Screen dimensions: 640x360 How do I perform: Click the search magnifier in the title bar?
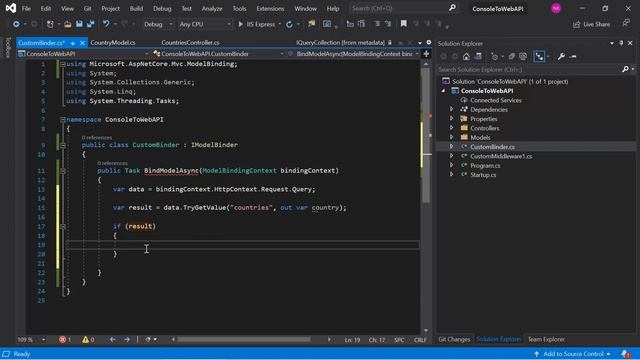[452, 8]
